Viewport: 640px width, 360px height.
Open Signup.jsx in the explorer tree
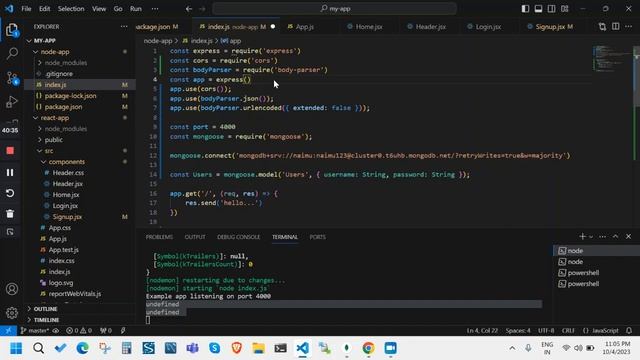click(80, 217)
